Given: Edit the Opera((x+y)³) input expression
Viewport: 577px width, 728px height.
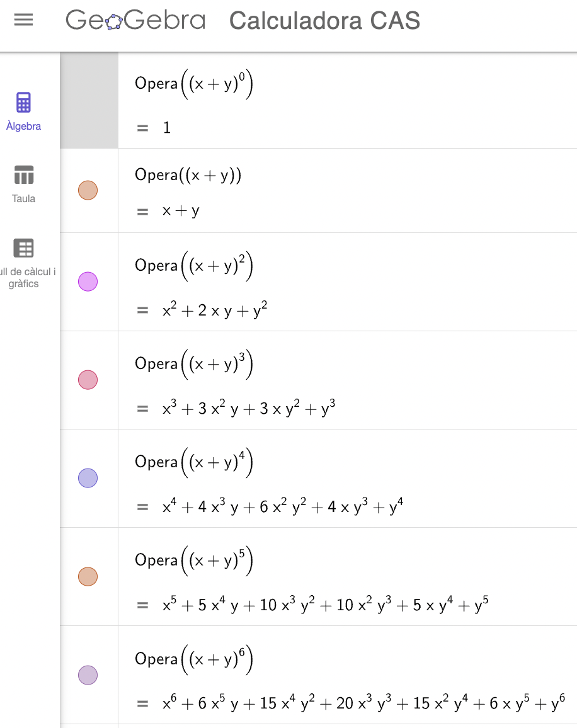Looking at the screenshot, I should click(x=194, y=364).
